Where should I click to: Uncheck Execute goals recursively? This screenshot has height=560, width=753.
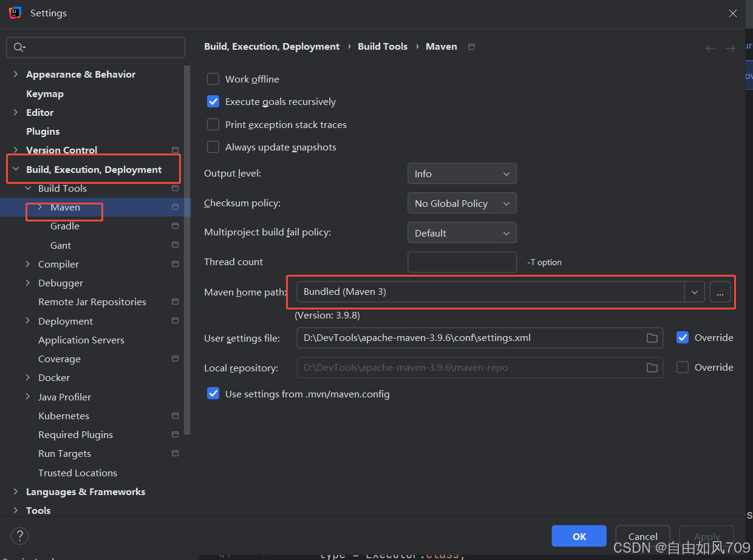pyautogui.click(x=213, y=102)
